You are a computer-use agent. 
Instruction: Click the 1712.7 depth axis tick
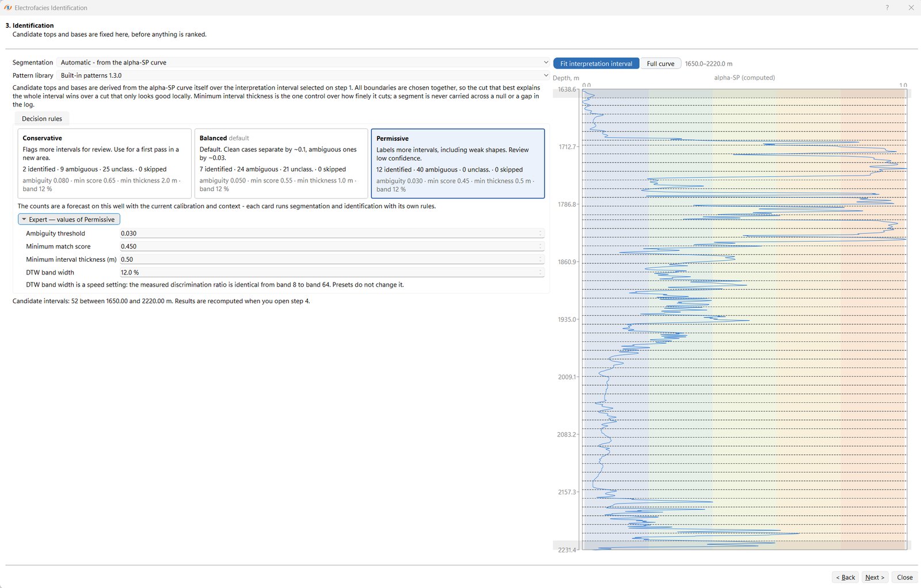(567, 147)
